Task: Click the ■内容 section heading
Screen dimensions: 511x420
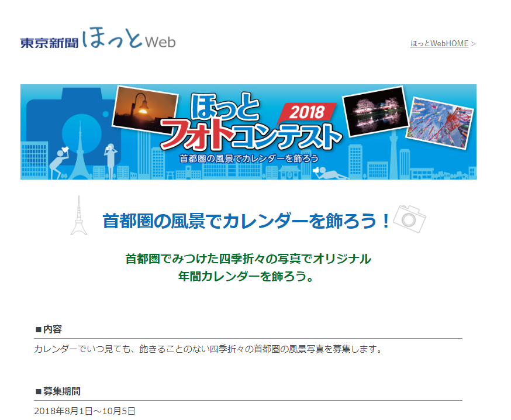Action: [x=48, y=329]
